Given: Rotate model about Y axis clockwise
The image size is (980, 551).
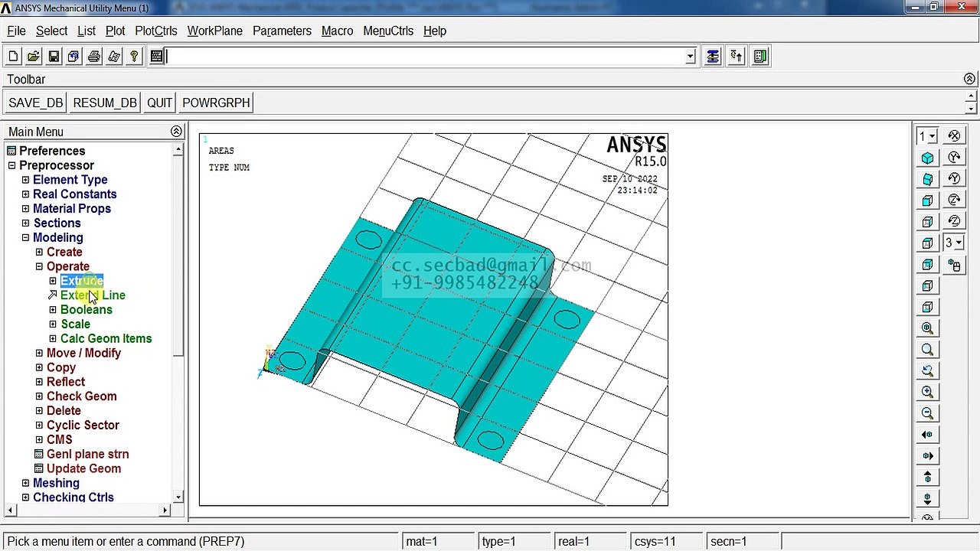Looking at the screenshot, I should pyautogui.click(x=954, y=158).
